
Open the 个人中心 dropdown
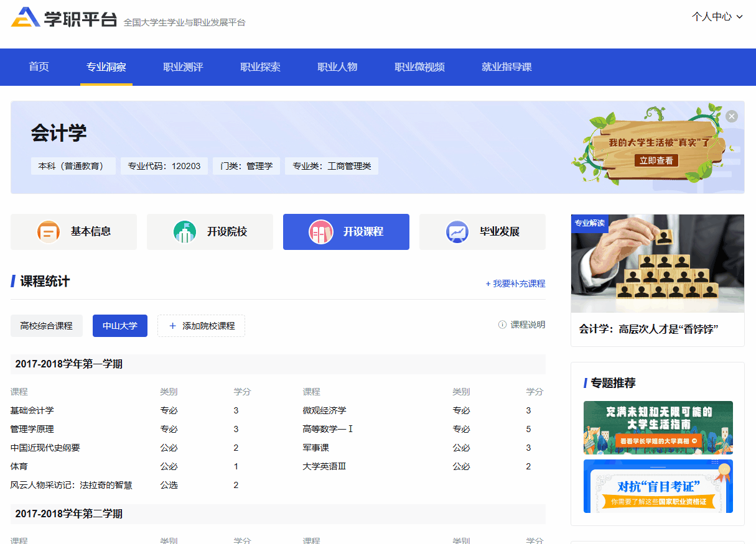pos(717,17)
